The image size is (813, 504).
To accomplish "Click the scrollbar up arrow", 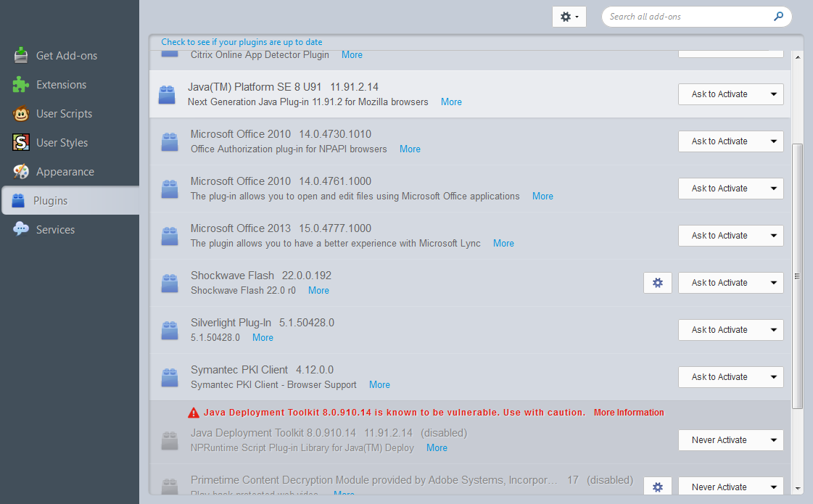I will click(x=797, y=56).
